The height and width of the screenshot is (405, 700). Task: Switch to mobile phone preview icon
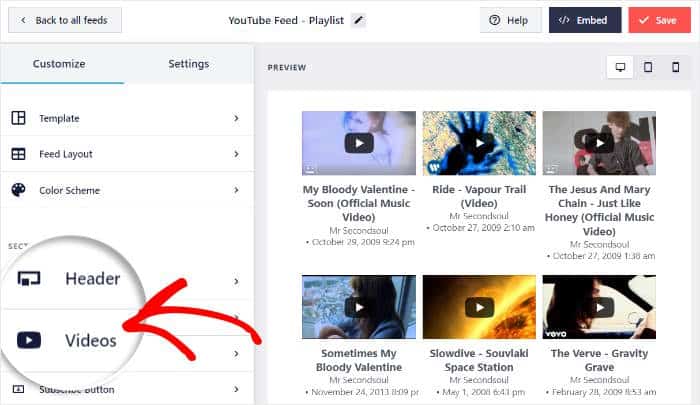click(675, 67)
